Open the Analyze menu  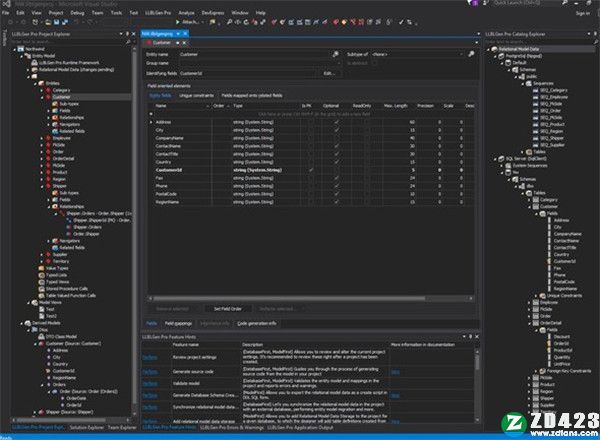coord(186,13)
